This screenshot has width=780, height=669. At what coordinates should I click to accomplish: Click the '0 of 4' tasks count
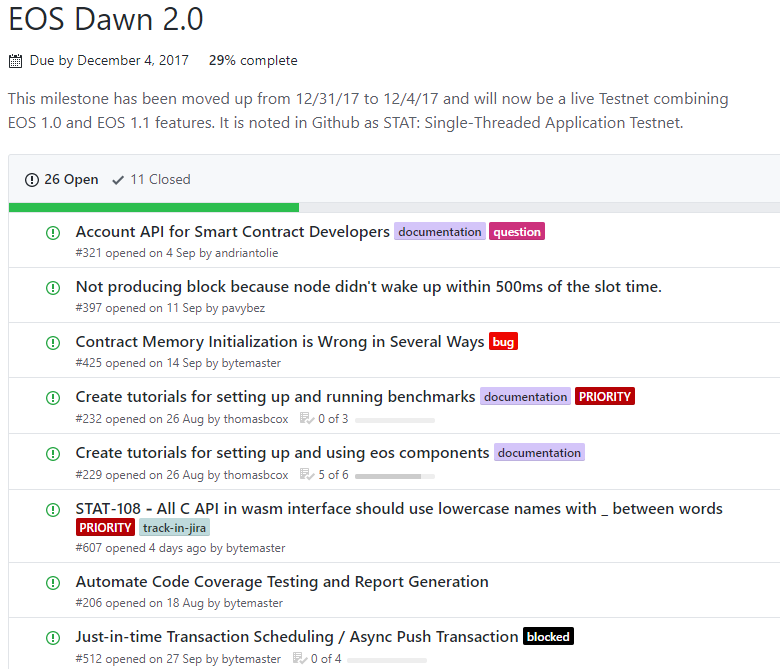[326, 659]
